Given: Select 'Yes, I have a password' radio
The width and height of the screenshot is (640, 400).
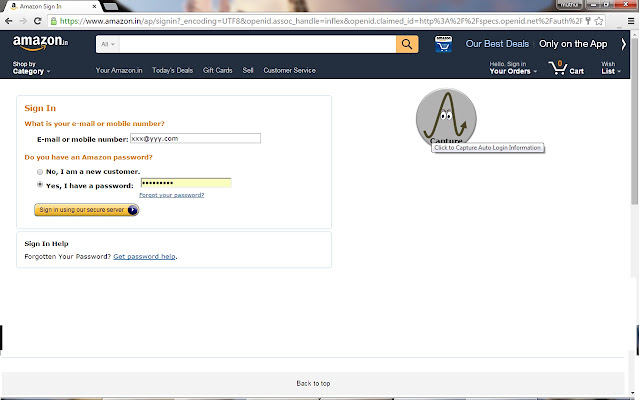Looking at the screenshot, I should (x=40, y=184).
